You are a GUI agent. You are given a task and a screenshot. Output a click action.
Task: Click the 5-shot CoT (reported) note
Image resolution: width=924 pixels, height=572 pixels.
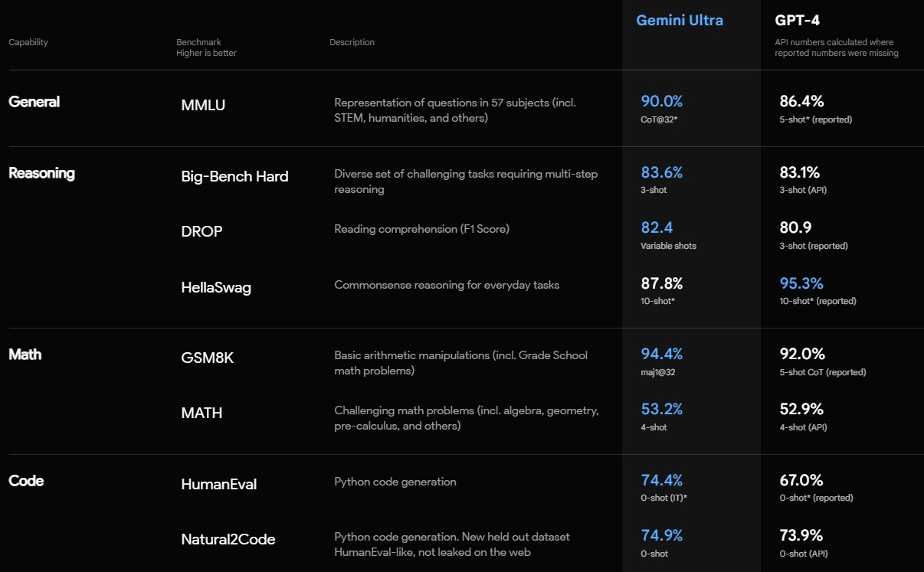[x=823, y=372]
